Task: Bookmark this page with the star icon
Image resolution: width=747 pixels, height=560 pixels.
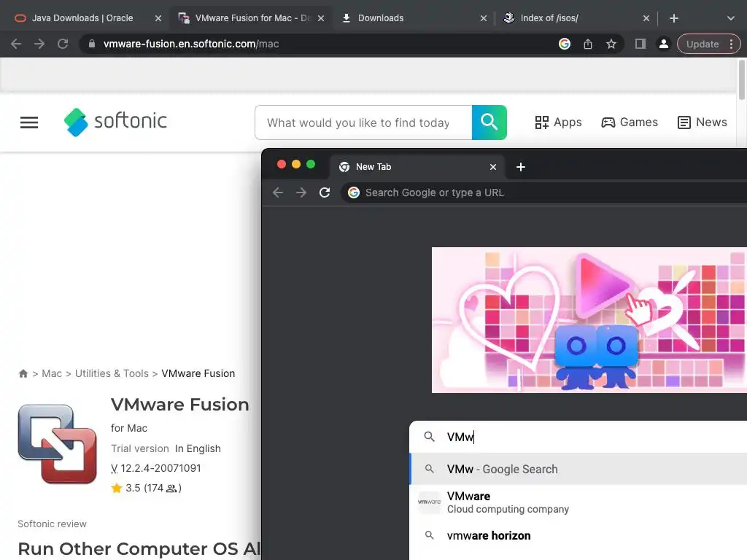Action: click(611, 44)
